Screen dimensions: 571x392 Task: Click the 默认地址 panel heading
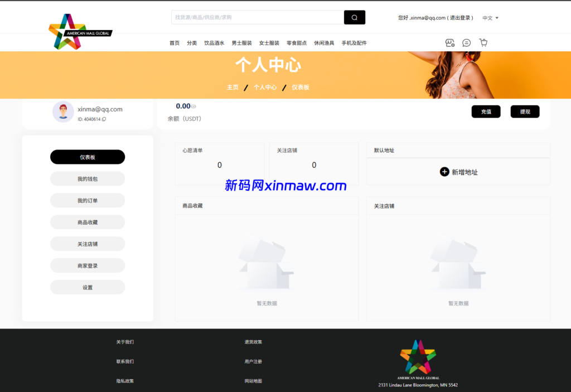pos(384,151)
